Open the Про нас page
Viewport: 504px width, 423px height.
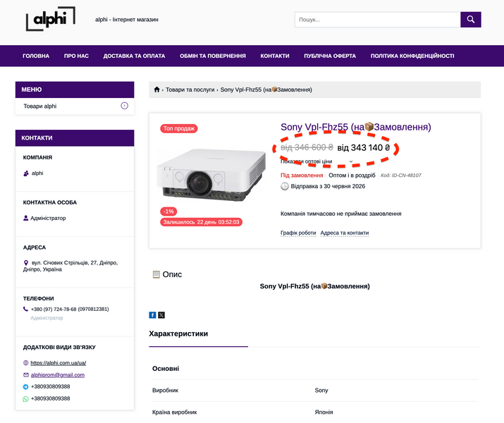point(76,56)
